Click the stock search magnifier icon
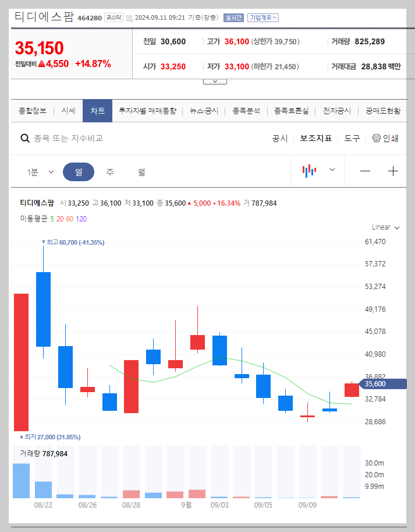Viewport: 415px width, 532px height. point(24,138)
